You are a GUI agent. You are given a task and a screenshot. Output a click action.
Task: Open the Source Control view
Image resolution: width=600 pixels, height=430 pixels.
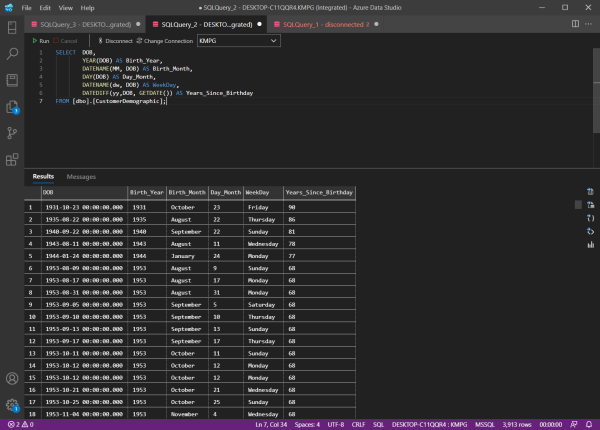[x=13, y=132]
